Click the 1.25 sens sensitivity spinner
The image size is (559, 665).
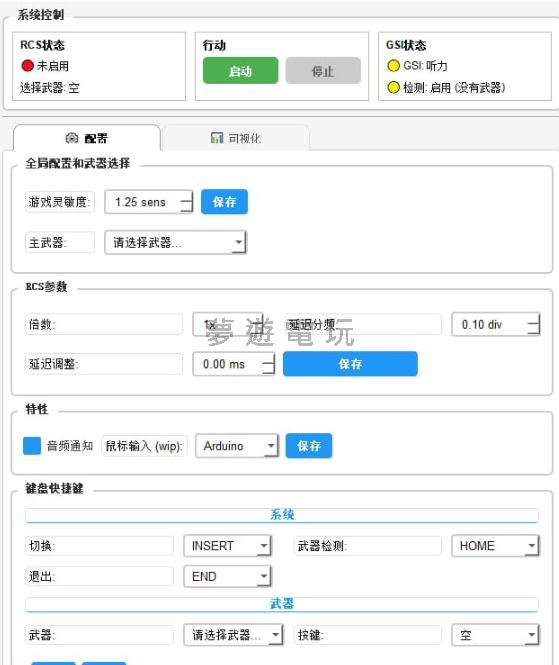tap(149, 202)
